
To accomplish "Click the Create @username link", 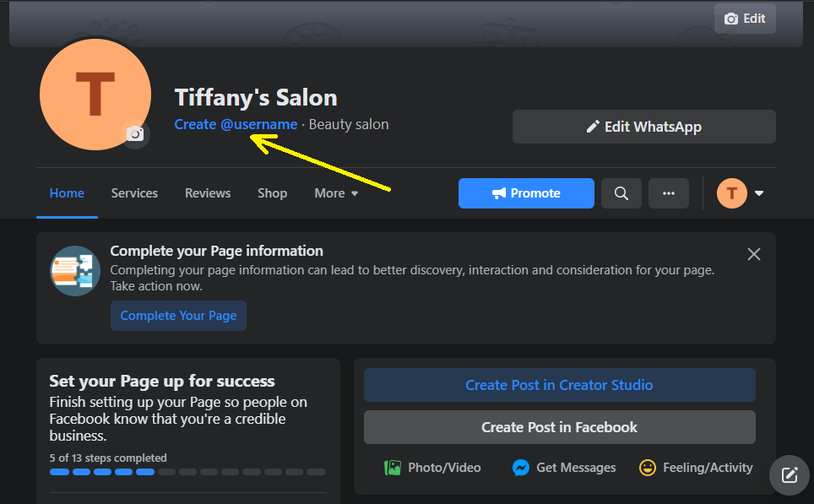I will pos(236,125).
